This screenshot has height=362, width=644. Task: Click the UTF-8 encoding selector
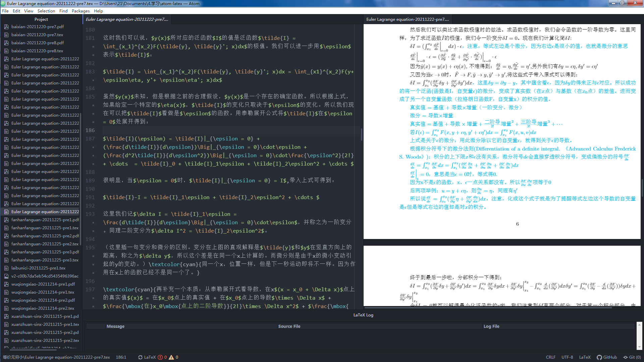[x=567, y=357]
